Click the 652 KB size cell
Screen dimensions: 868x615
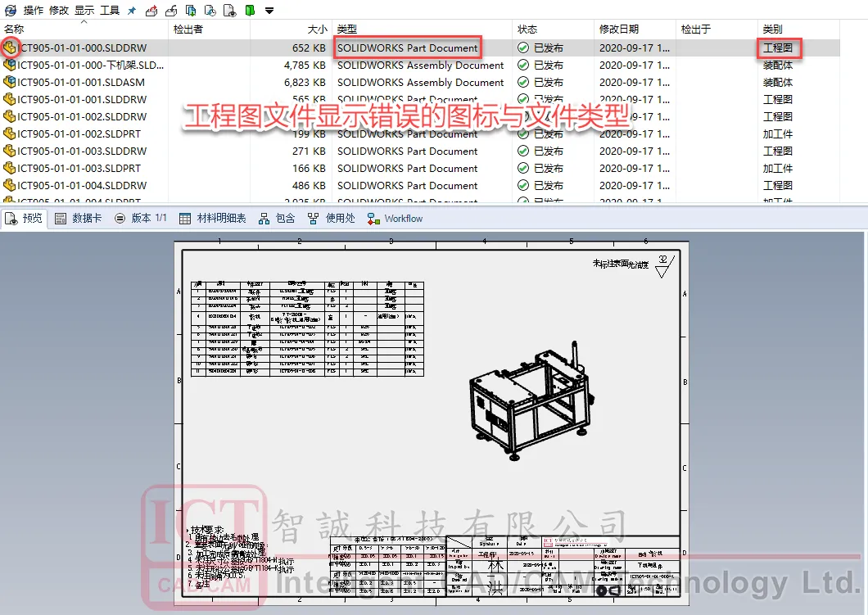point(309,47)
